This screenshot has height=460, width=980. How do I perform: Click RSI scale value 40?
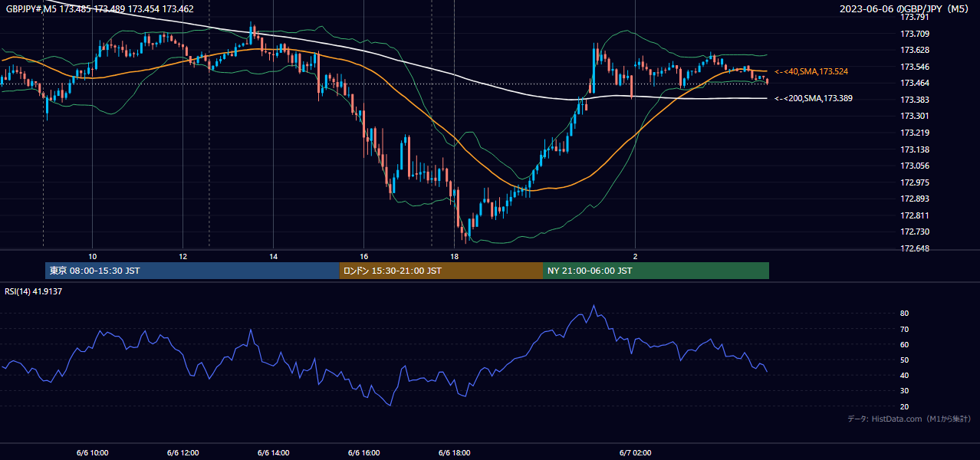tap(904, 375)
